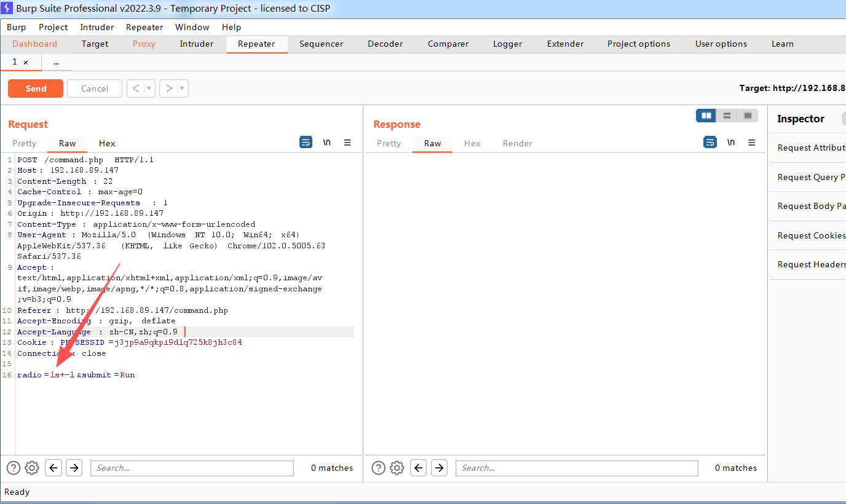Click the Cancel button
Screen dimensions: 846x504
point(95,89)
